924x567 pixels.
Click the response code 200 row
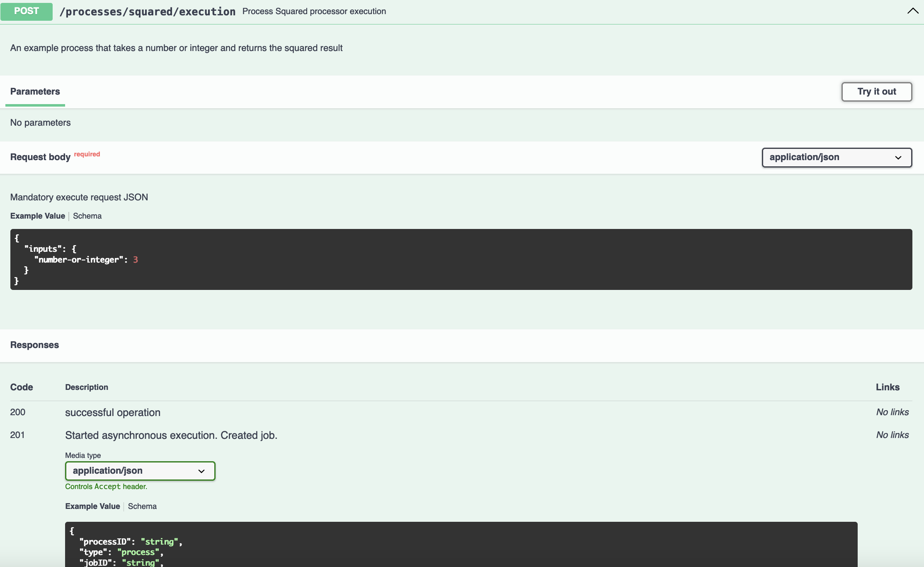pos(18,412)
